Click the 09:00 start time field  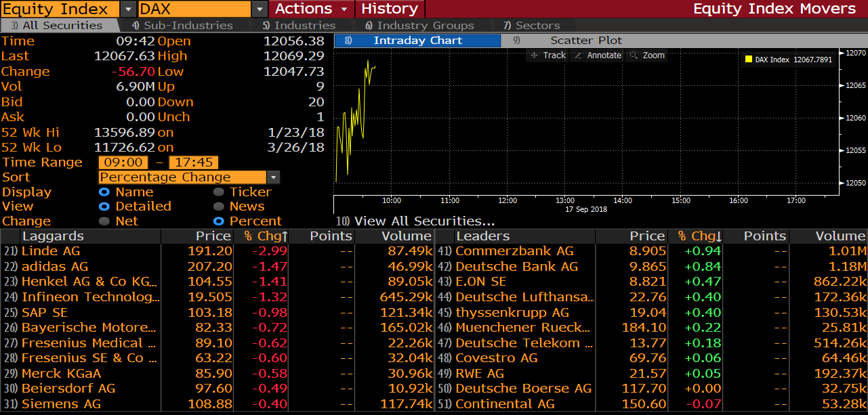pos(123,162)
